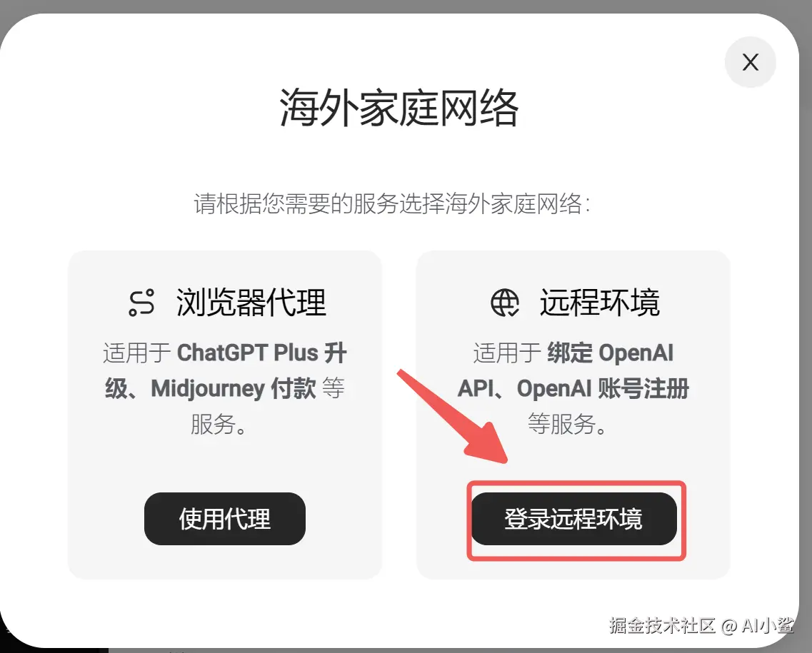Click the 等服务。 text in remote card
Image resolution: width=812 pixels, height=653 pixels.
568,424
